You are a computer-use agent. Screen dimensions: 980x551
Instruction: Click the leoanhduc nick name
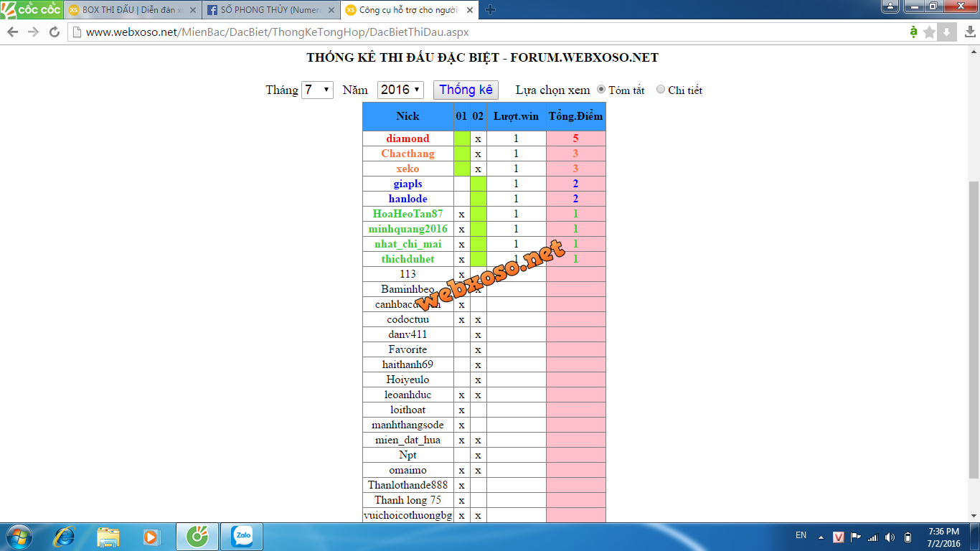(x=407, y=395)
